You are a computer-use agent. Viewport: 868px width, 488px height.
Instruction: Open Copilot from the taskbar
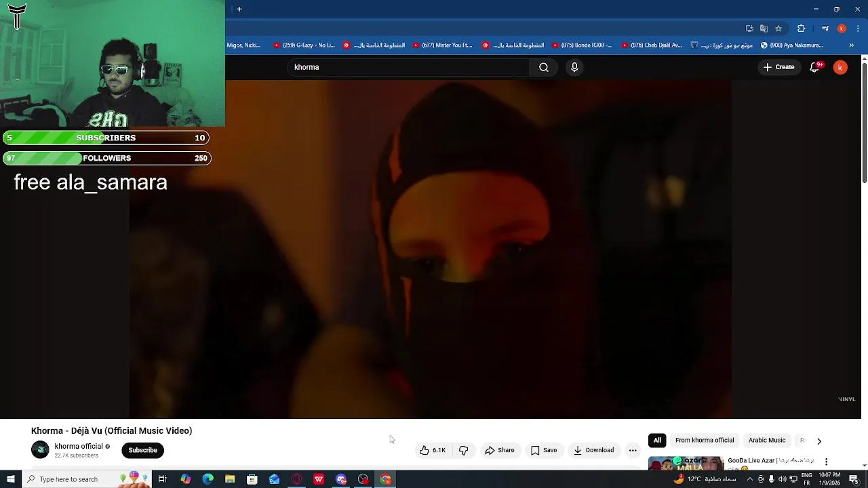tap(185, 479)
